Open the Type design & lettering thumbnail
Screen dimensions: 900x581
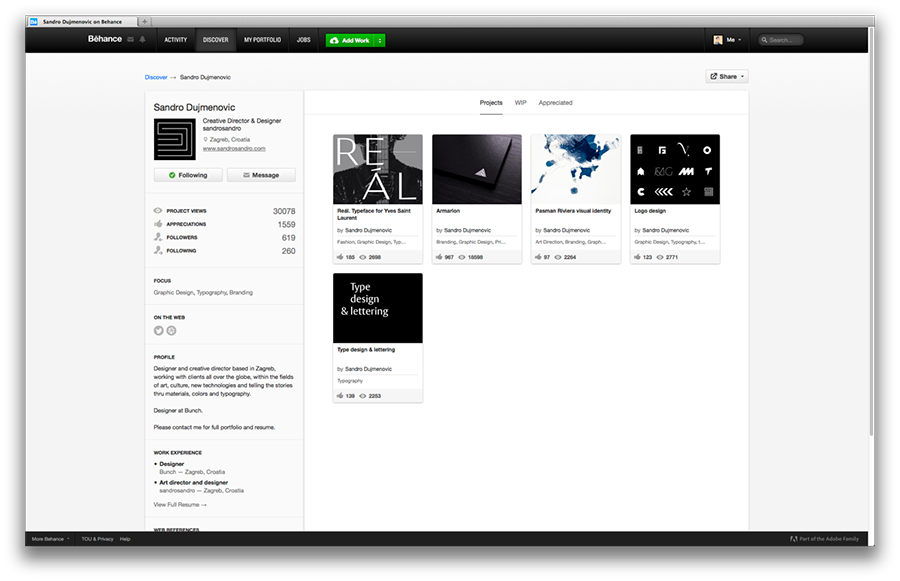coord(378,308)
